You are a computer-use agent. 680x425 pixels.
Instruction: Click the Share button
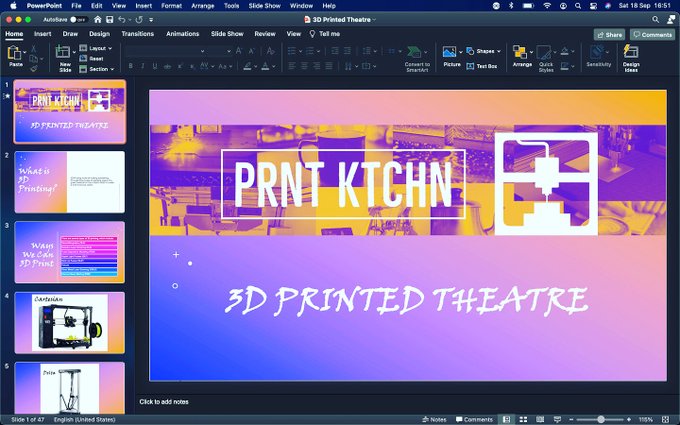(x=609, y=35)
